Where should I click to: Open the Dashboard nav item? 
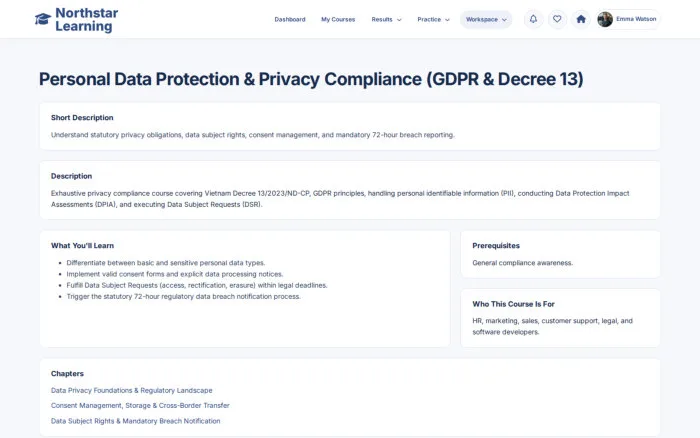[290, 20]
